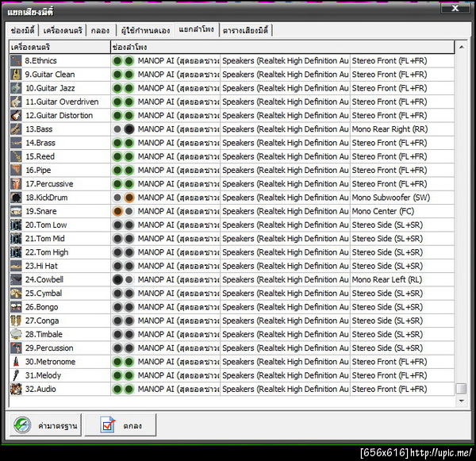Switch to the ช่องมิดี้ tab
This screenshot has width=476, height=461.
(23, 30)
